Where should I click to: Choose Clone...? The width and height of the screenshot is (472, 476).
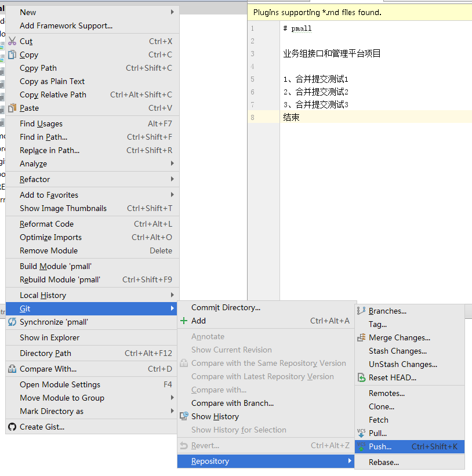[x=410, y=406]
